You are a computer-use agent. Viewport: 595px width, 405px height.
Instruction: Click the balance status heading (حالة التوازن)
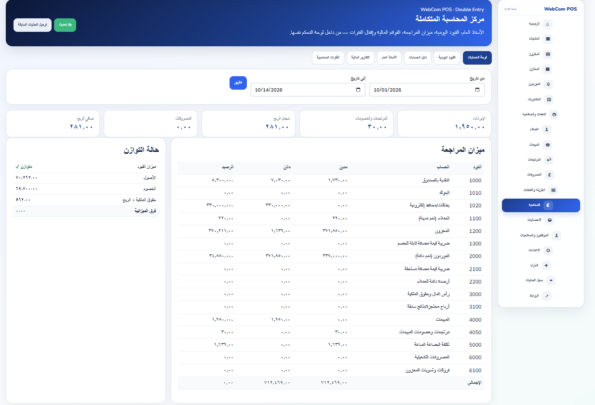(141, 150)
